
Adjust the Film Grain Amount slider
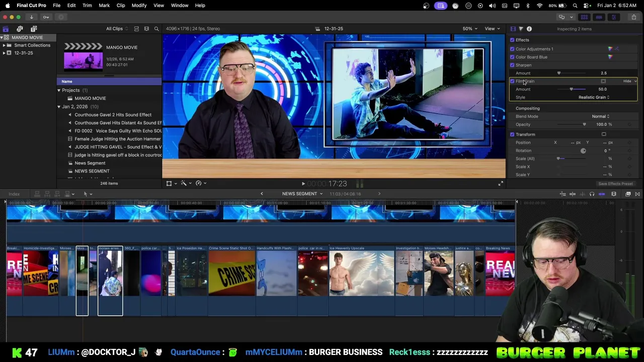coord(571,89)
